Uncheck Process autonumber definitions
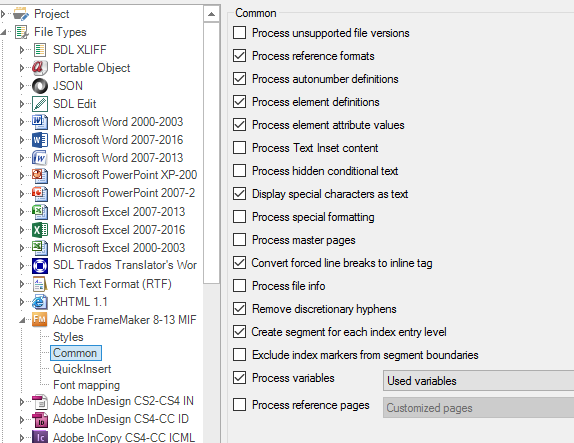 [x=239, y=79]
